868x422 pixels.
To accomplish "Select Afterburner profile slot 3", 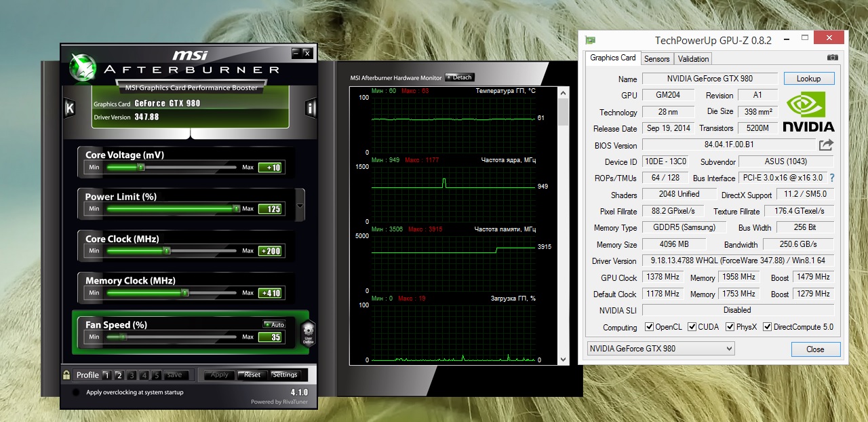I will tap(132, 375).
